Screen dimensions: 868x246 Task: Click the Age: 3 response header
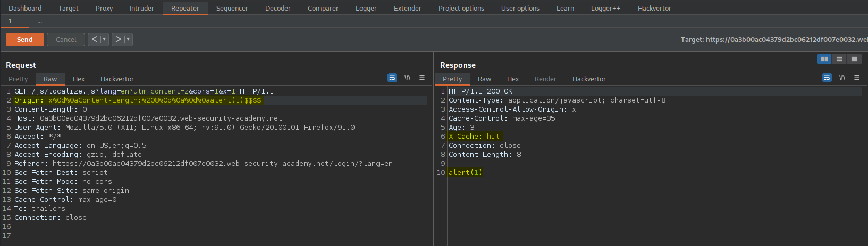click(461, 127)
